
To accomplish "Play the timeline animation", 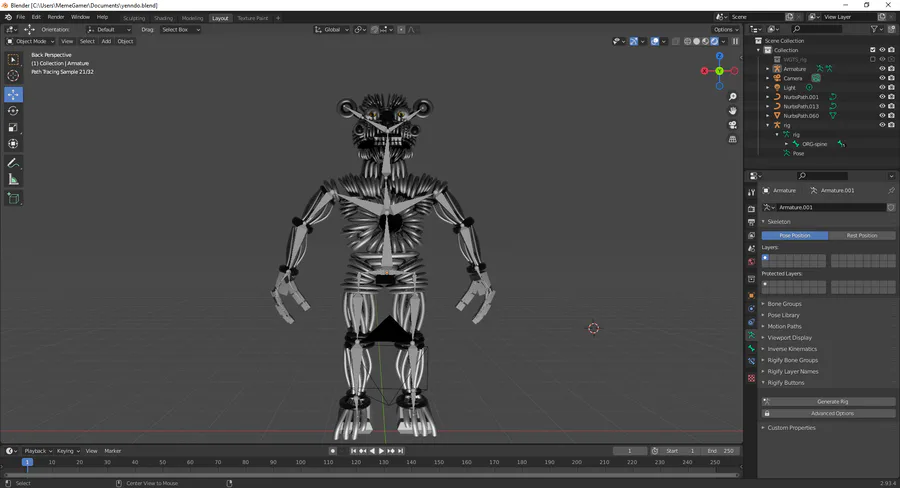I will (x=382, y=451).
